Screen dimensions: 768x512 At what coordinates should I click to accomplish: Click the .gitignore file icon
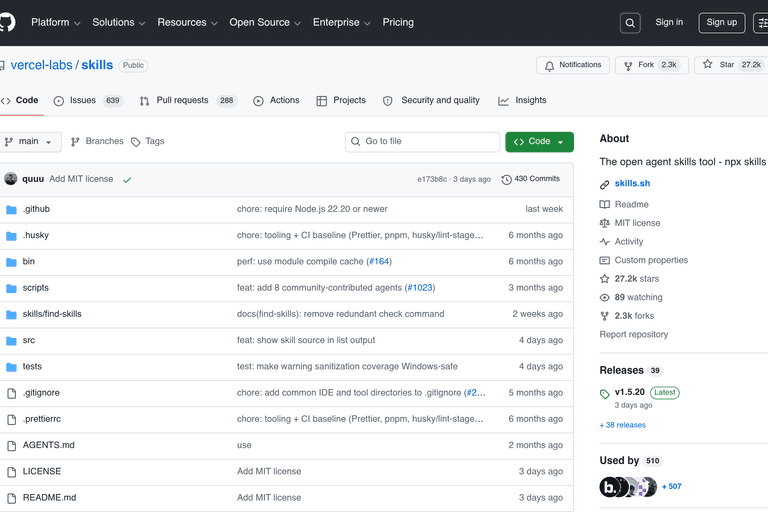click(x=11, y=393)
